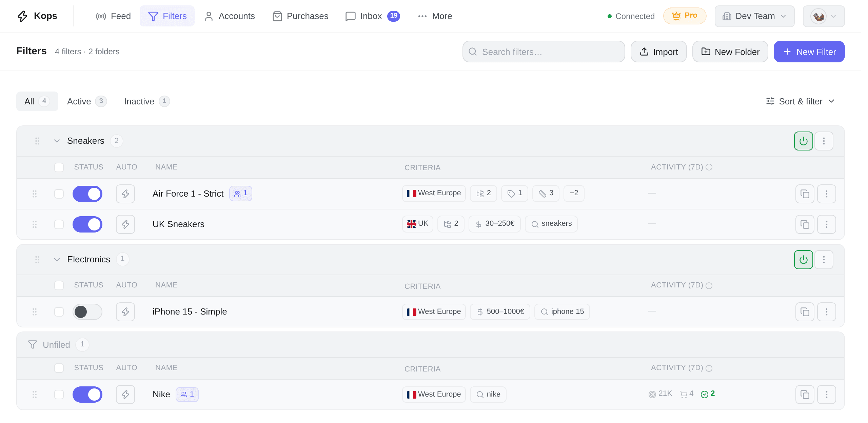The width and height of the screenshot is (868, 423).
Task: Disable the Nike filter toggle
Action: click(x=87, y=395)
